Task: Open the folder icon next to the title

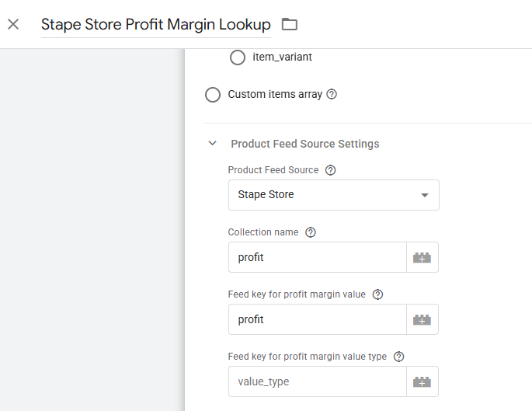Action: point(290,24)
